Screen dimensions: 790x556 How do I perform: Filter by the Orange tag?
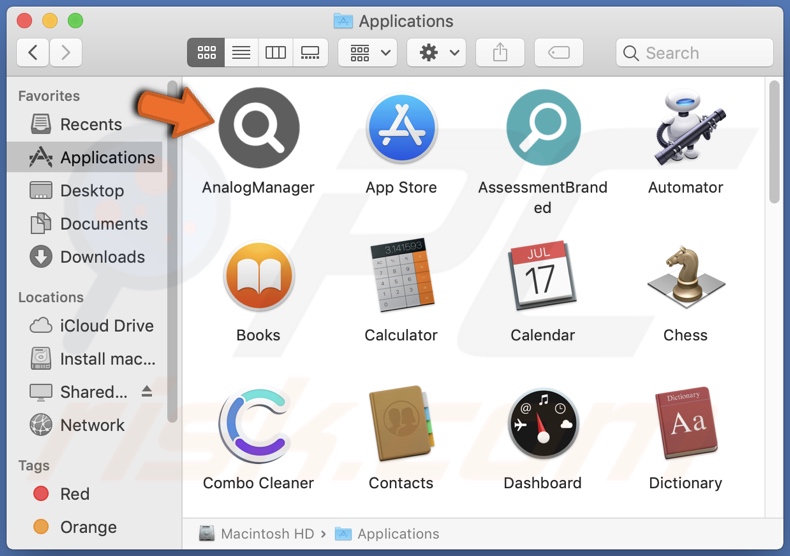tap(85, 527)
